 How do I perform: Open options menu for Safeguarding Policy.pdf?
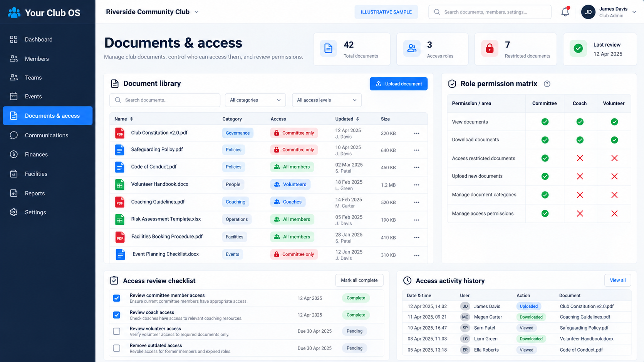click(x=417, y=150)
